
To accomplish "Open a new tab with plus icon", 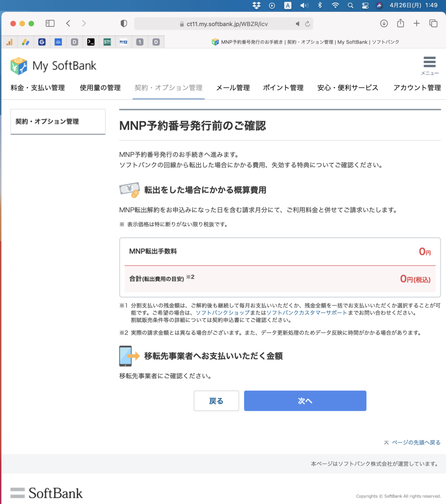I will (x=417, y=24).
